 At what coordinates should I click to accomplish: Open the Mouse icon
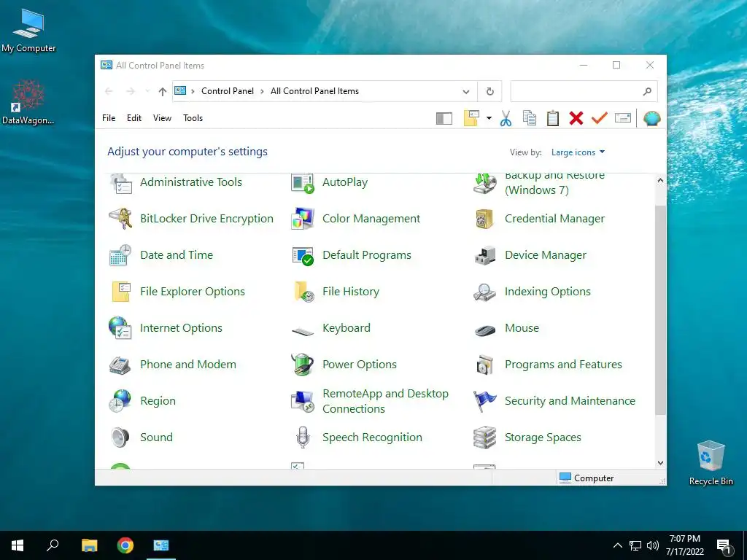pos(485,330)
